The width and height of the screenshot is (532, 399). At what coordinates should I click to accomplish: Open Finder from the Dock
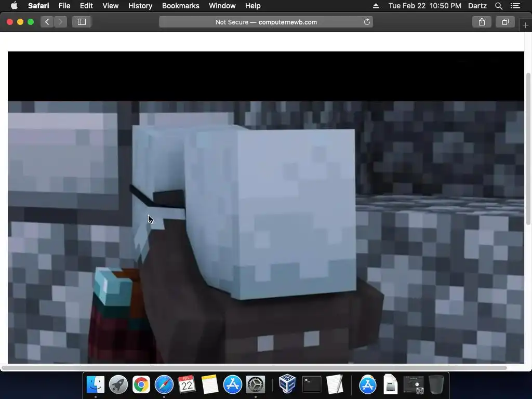(96, 384)
